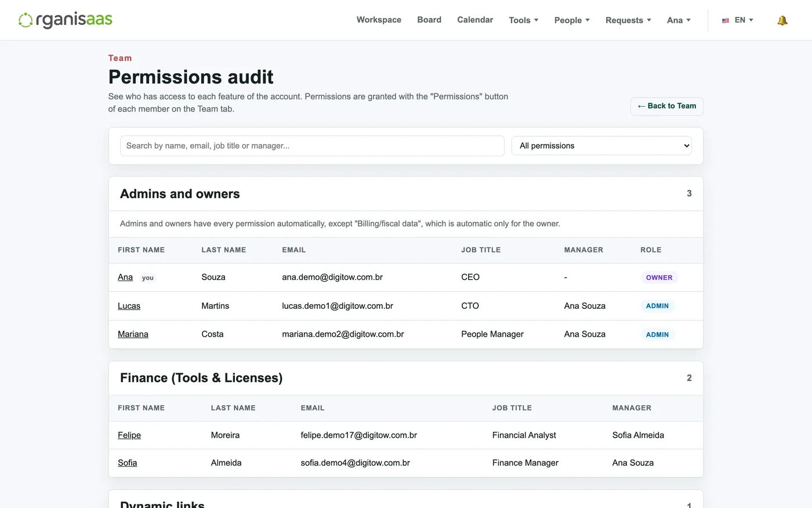The image size is (812, 508).
Task: Click the Moreira last name cell
Action: [x=225, y=435]
